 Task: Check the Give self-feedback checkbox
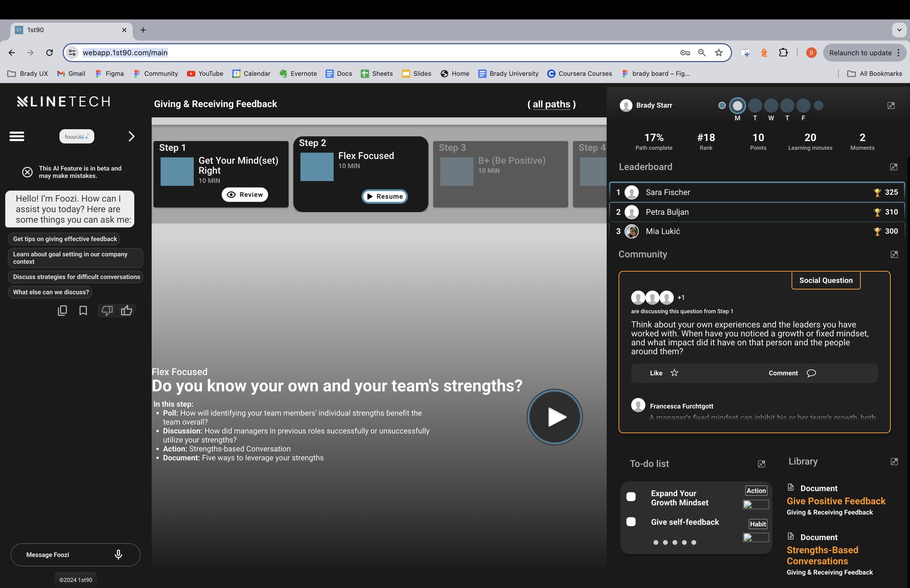click(x=631, y=522)
